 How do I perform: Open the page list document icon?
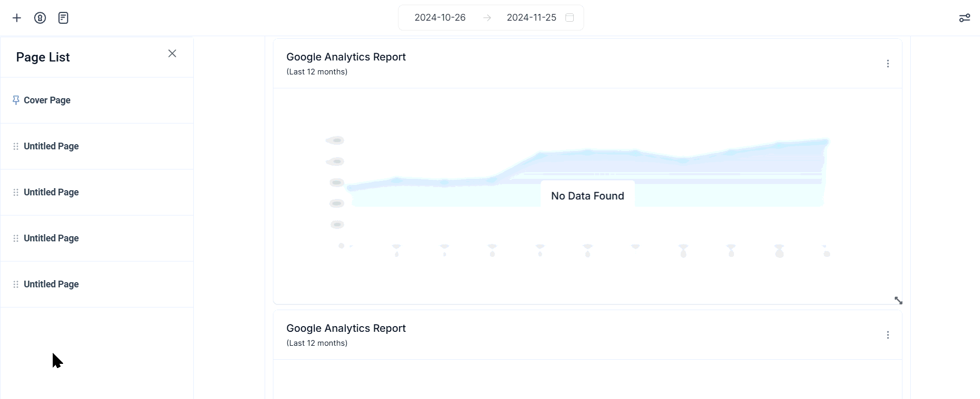(x=63, y=18)
